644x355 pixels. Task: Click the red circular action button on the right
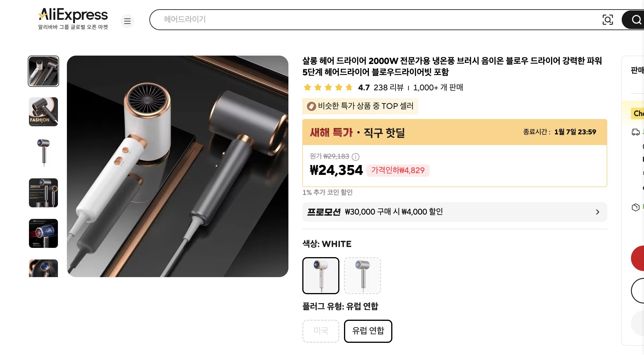pos(641,258)
